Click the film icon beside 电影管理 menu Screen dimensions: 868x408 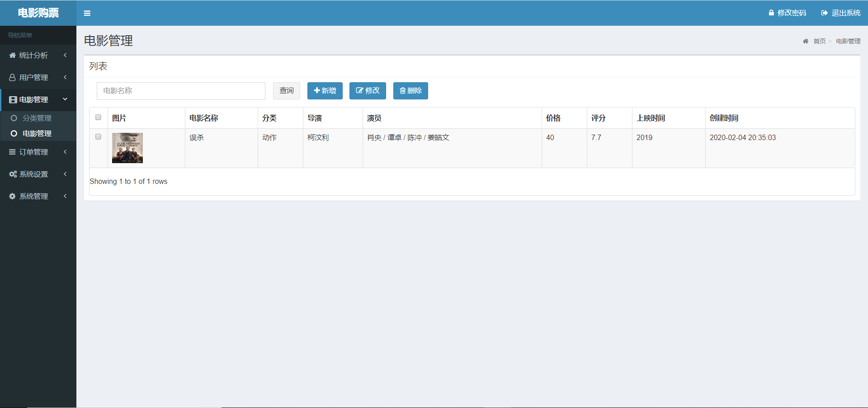13,99
